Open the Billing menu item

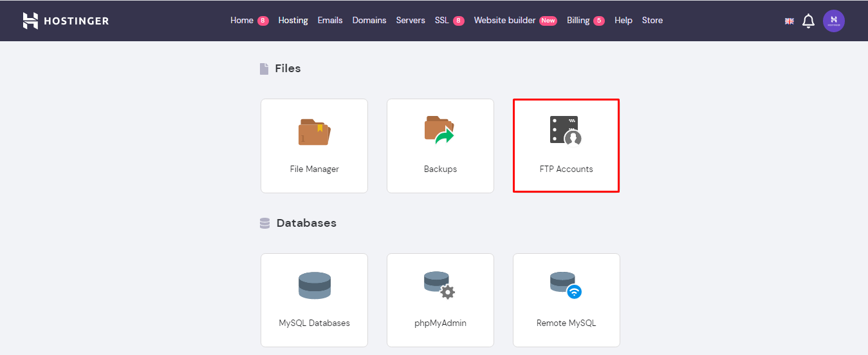[578, 21]
